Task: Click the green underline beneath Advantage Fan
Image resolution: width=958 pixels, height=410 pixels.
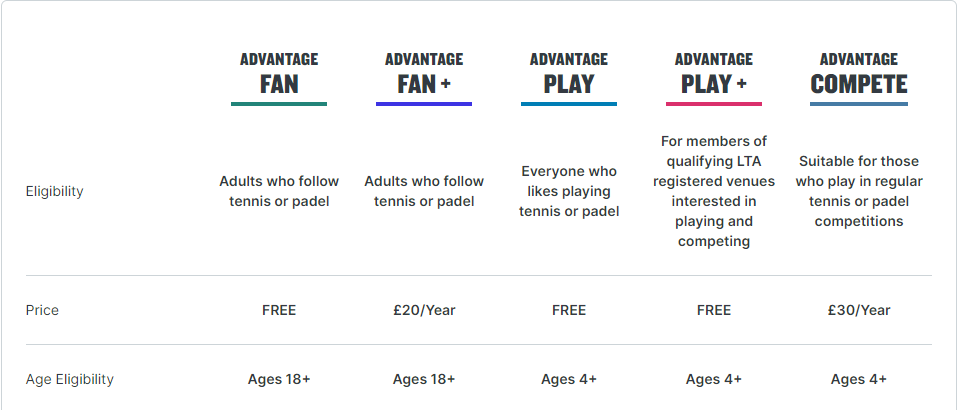Action: (279, 104)
